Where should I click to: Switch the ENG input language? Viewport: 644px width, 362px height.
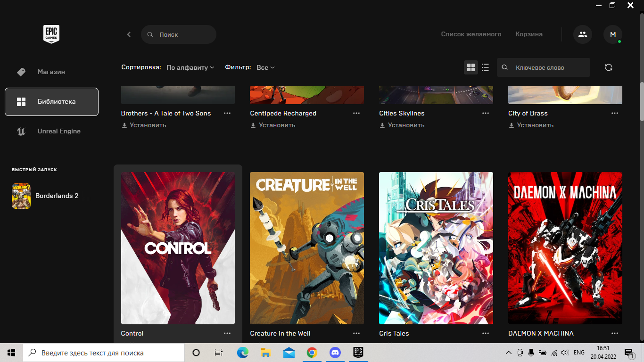click(579, 353)
